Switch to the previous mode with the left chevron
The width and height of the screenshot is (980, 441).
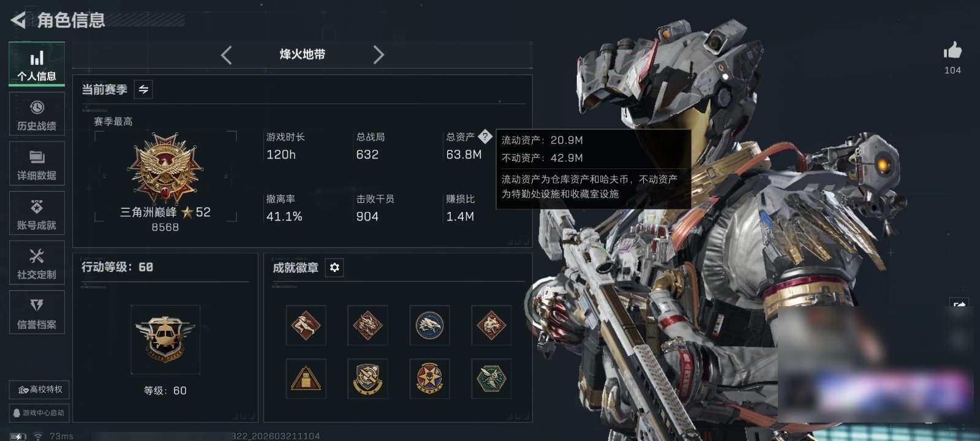[x=226, y=55]
